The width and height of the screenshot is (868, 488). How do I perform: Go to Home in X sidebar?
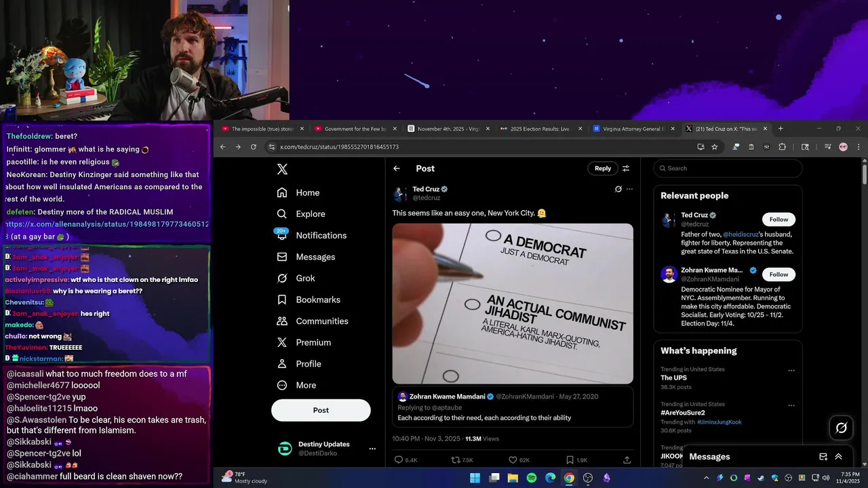point(298,192)
